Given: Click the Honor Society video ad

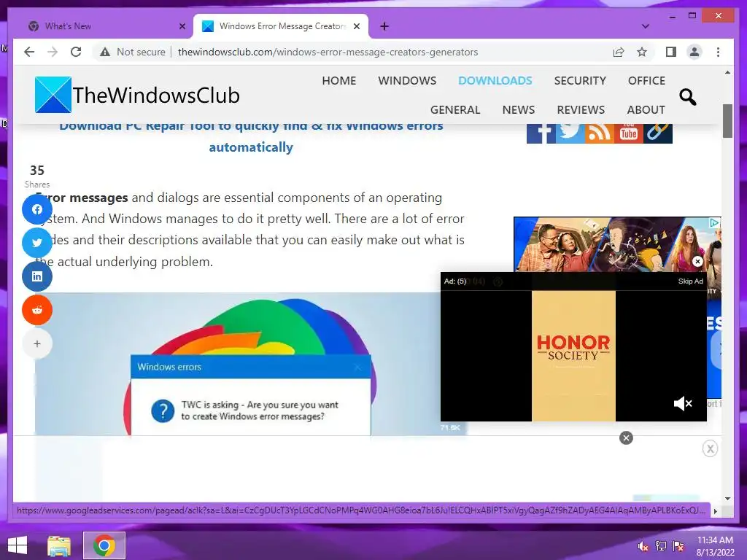Looking at the screenshot, I should (573, 356).
